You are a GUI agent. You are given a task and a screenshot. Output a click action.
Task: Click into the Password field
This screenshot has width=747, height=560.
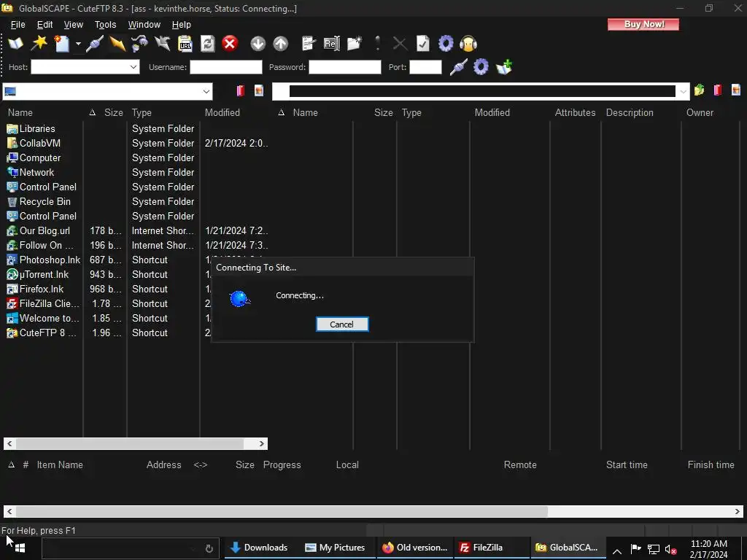pos(345,67)
